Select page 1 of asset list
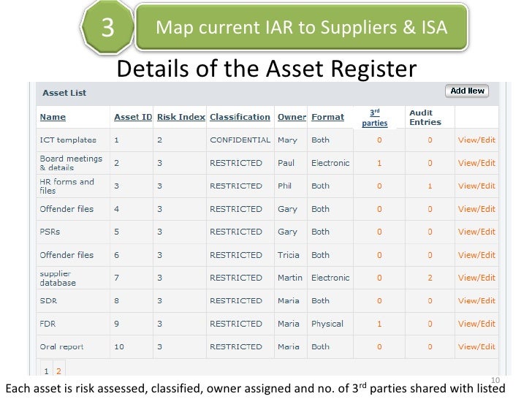This screenshot has height=399, width=532. pos(45,372)
